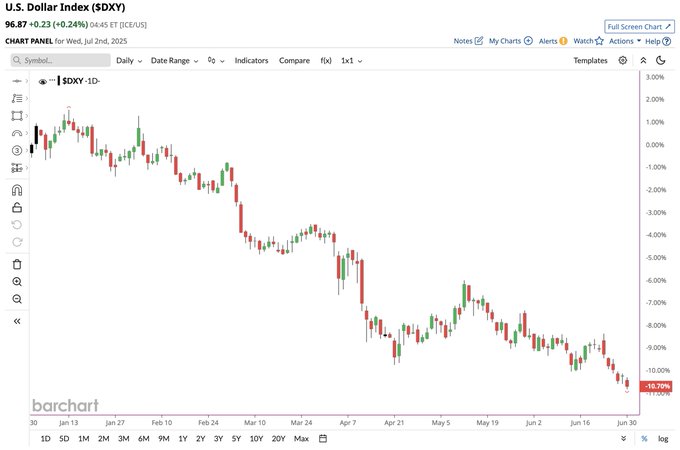This screenshot has width=680, height=450.
Task: Activate the magnet snap tool
Action: click(x=17, y=190)
